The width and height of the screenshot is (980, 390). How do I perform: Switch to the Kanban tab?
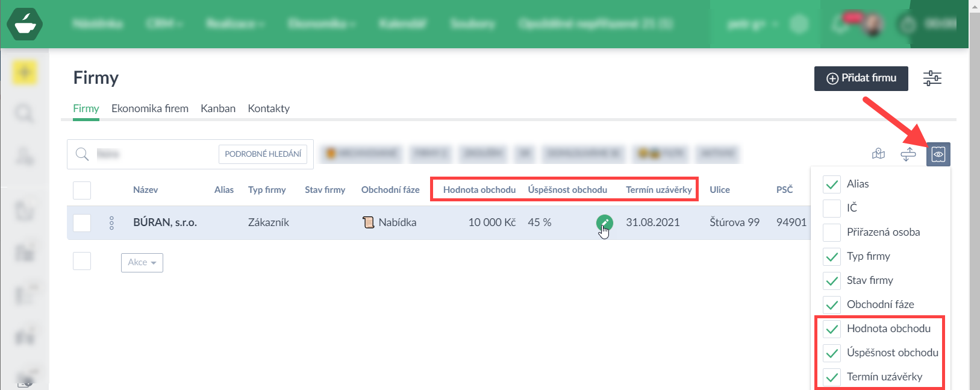[x=218, y=109]
